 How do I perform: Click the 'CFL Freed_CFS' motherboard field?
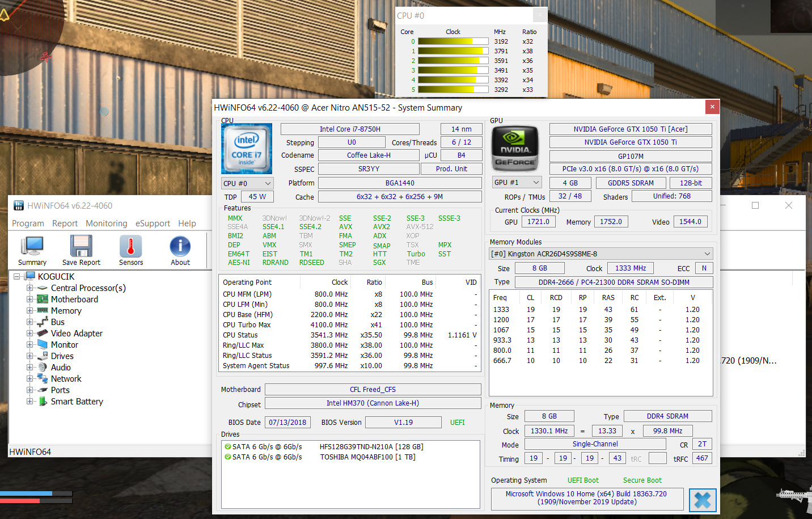373,390
